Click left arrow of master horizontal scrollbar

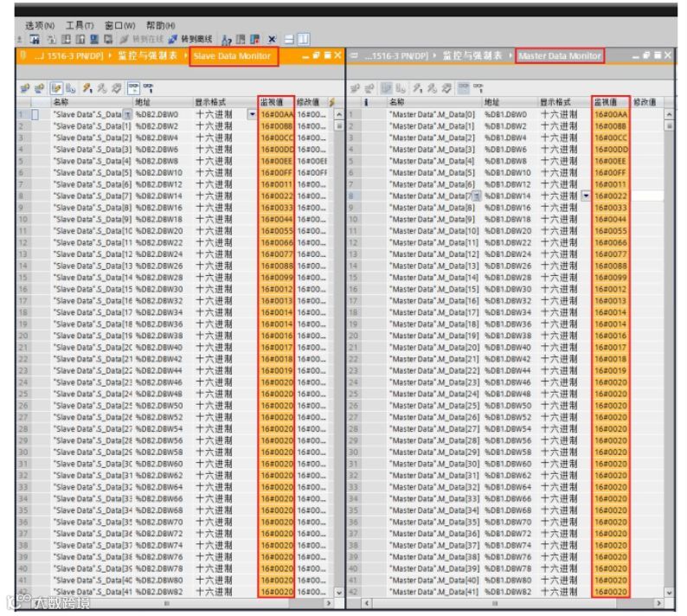point(367,603)
